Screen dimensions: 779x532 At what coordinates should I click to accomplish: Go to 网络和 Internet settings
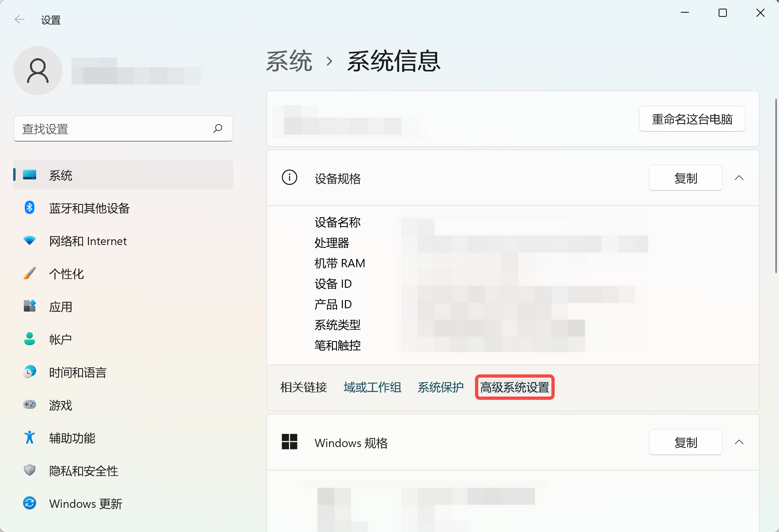123,241
